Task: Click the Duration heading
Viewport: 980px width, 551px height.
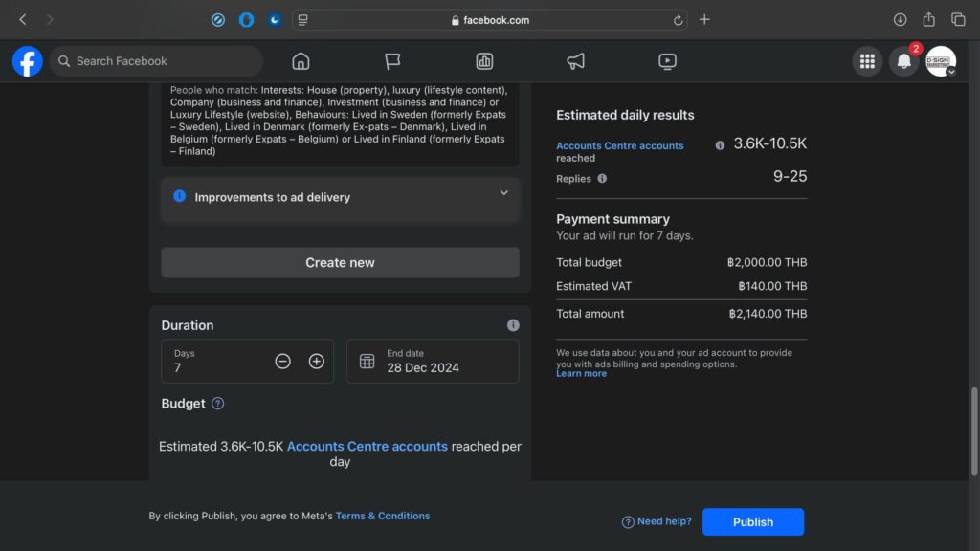Action: [188, 325]
